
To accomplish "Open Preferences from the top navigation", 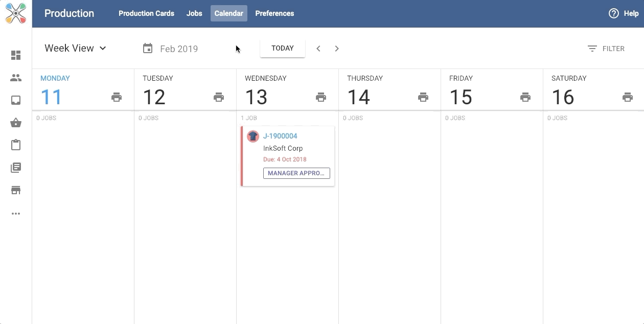I will point(274,13).
